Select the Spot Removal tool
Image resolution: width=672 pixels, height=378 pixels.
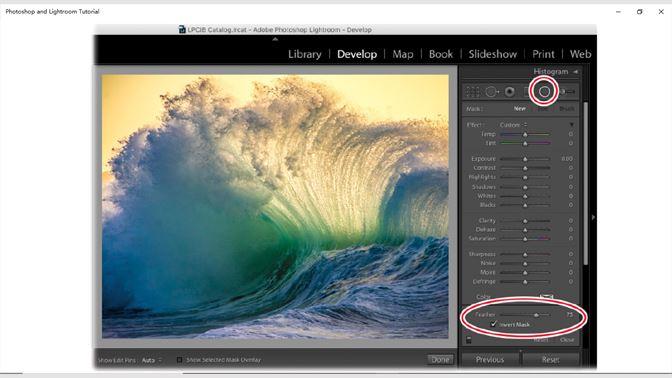click(x=492, y=91)
